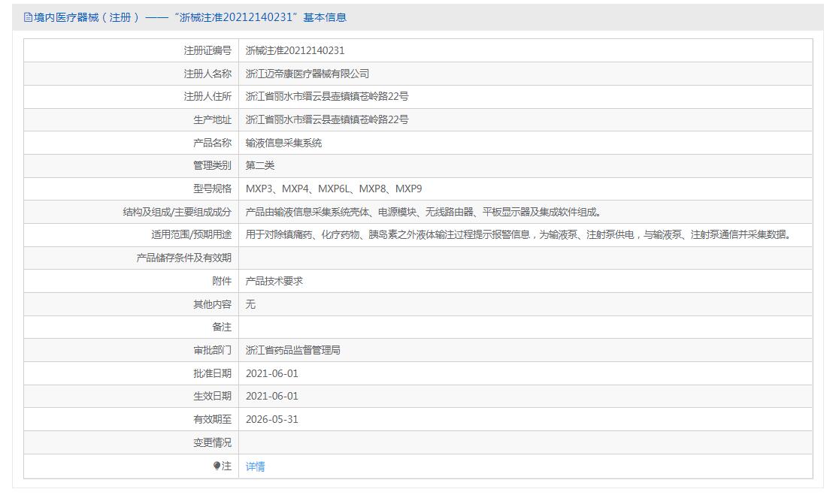Viewport: 839px width, 504px height.
Task: Click the document icon in the header
Action: pyautogui.click(x=28, y=17)
